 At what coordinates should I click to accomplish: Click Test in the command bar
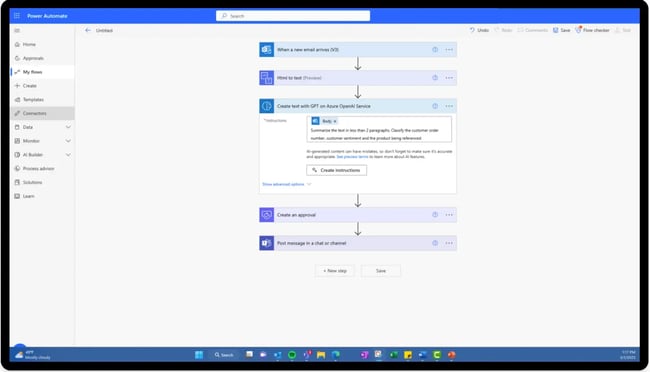pos(623,30)
